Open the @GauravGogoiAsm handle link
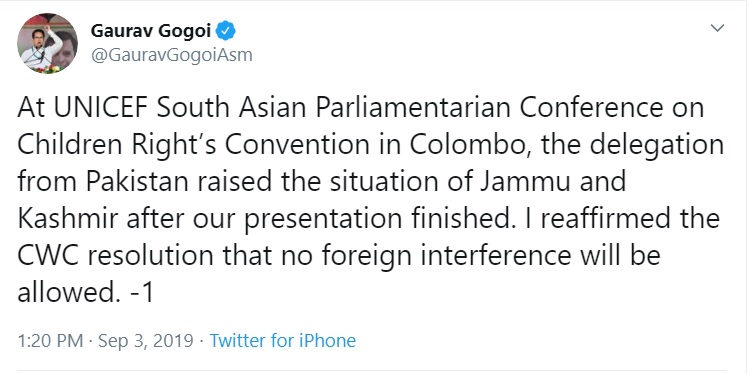The image size is (751, 374). (171, 56)
